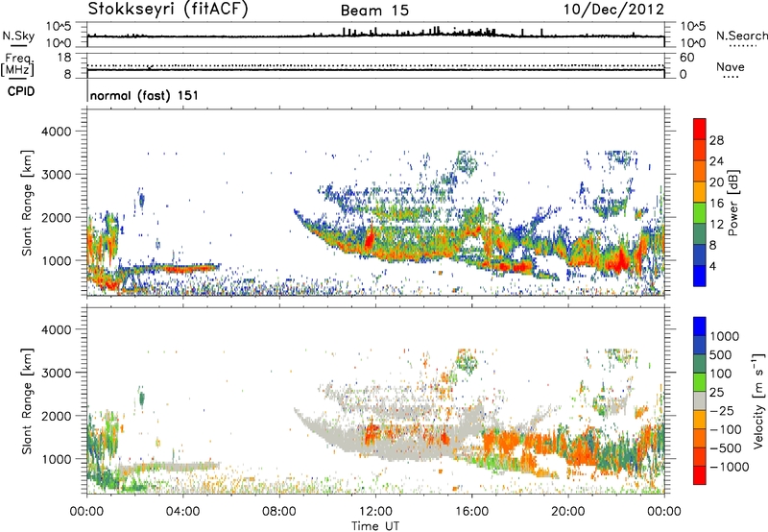Select the 20:00 time tick label
The width and height of the screenshot is (768, 532).
tap(568, 512)
